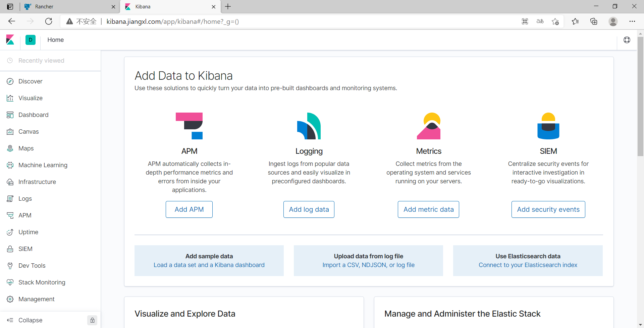Open Dev Tools in sidebar
Viewport: 644px width, 328px height.
[x=32, y=266]
